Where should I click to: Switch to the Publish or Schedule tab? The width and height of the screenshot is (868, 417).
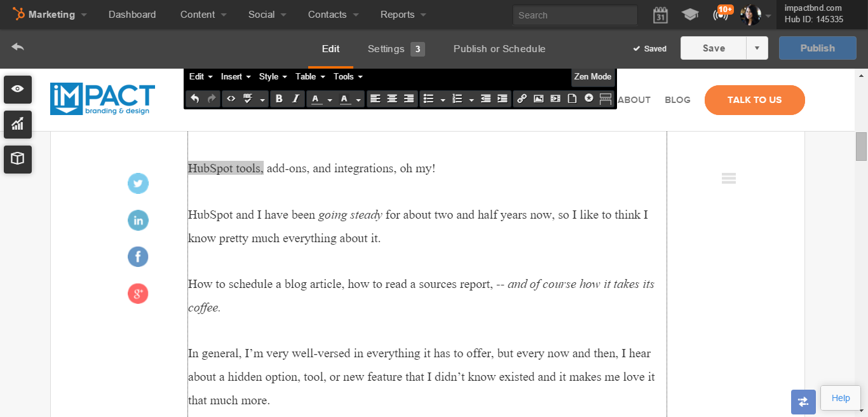coord(499,49)
